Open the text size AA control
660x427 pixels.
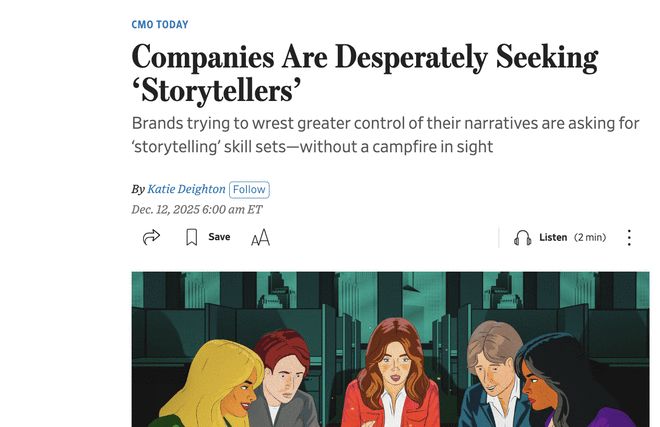[260, 238]
